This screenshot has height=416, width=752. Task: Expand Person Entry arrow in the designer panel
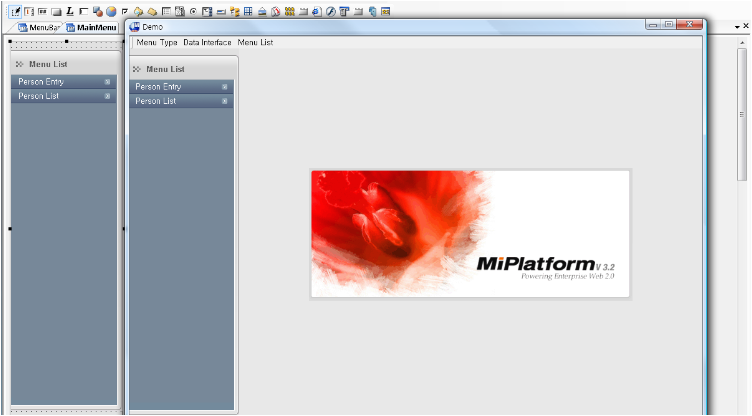click(x=107, y=81)
